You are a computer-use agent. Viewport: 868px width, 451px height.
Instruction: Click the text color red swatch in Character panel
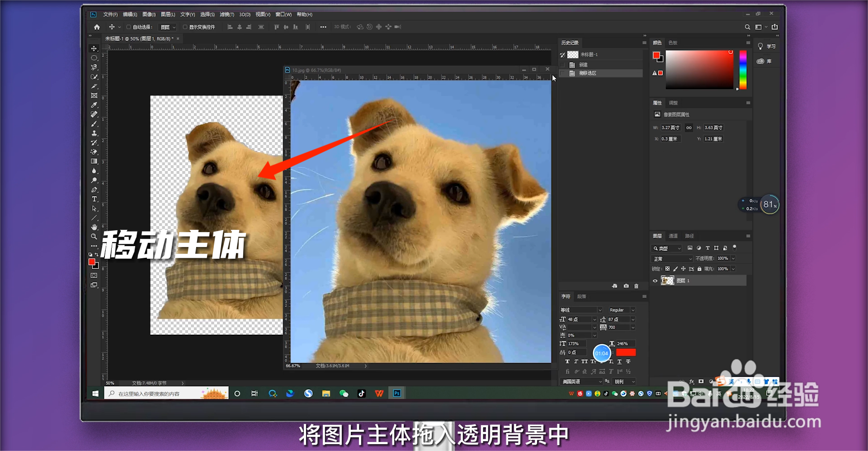pyautogui.click(x=626, y=352)
